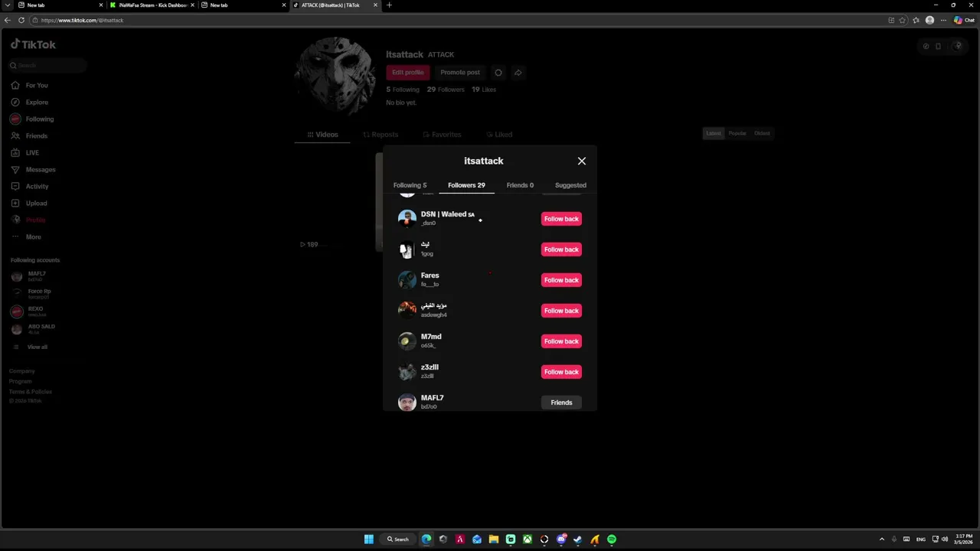Image resolution: width=980 pixels, height=551 pixels.
Task: Add this page to favorites star
Action: (902, 21)
